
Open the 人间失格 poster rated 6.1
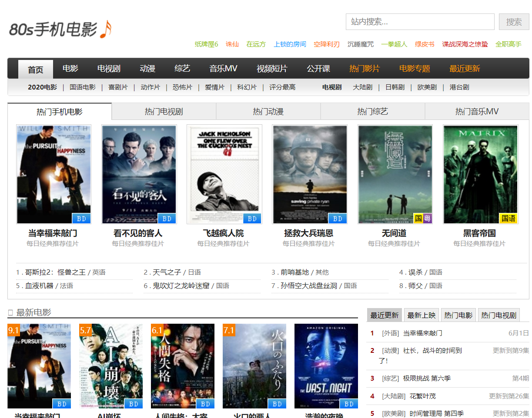pos(183,366)
